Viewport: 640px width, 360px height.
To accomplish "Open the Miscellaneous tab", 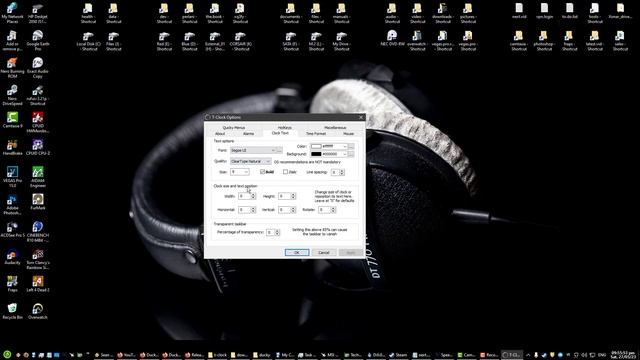I will pyautogui.click(x=335, y=128).
